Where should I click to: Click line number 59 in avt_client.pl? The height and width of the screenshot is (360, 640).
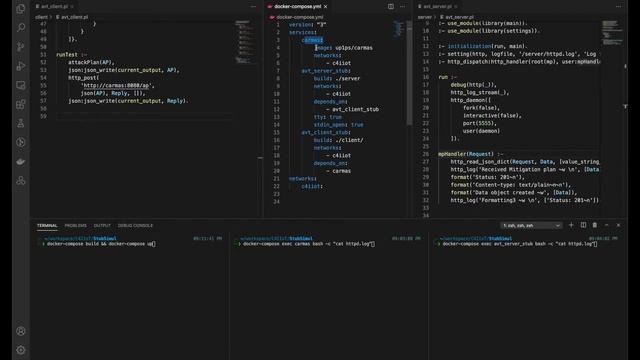click(43, 116)
